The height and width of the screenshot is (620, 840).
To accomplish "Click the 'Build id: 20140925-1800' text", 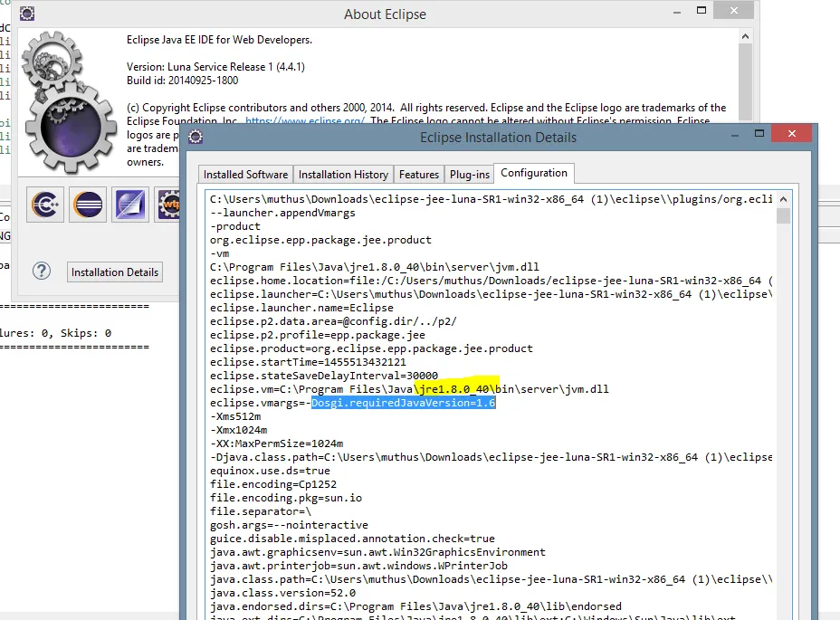I will pos(182,81).
